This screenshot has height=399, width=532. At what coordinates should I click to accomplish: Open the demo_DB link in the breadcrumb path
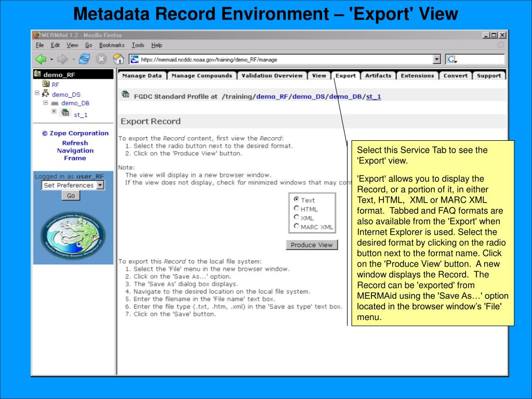pyautogui.click(x=345, y=97)
